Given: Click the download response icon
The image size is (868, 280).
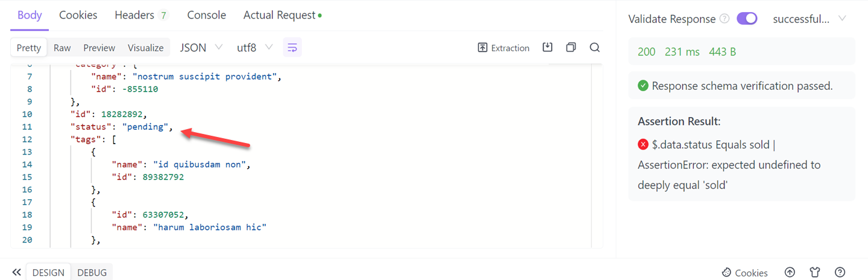Looking at the screenshot, I should coord(547,47).
